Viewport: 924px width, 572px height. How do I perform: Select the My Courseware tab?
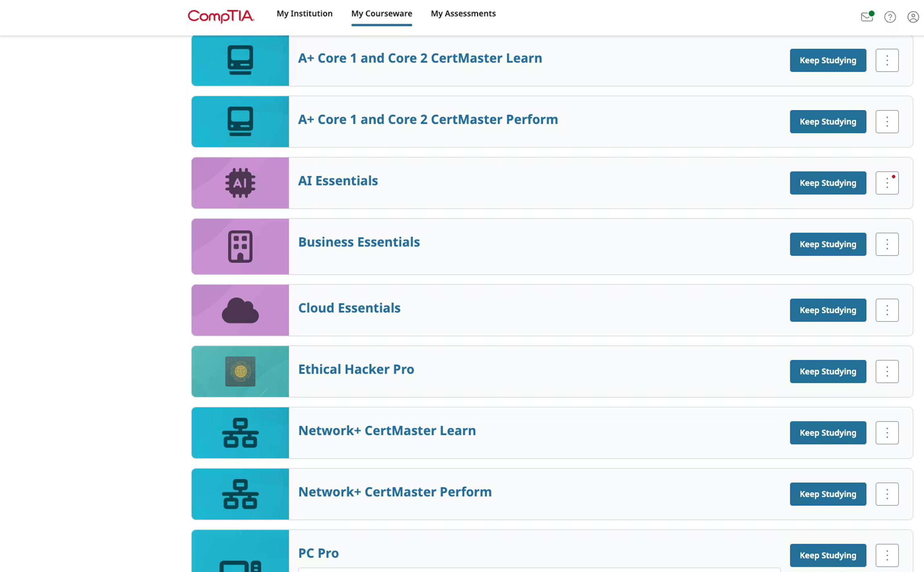click(382, 14)
